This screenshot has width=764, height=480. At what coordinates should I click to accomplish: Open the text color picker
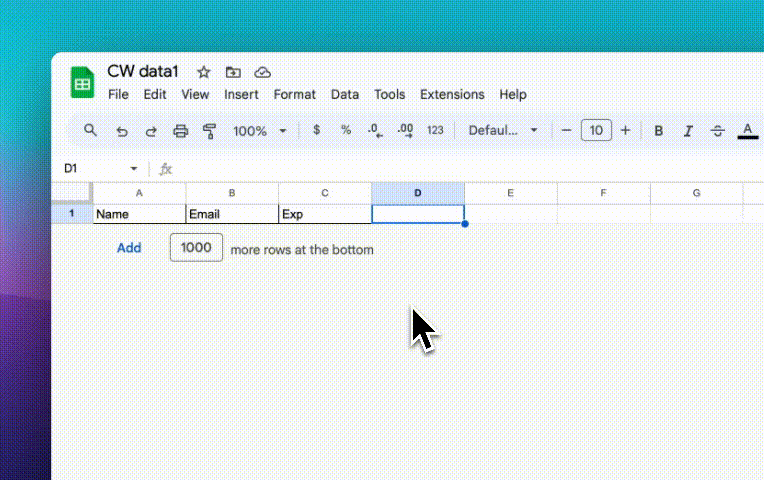747,131
